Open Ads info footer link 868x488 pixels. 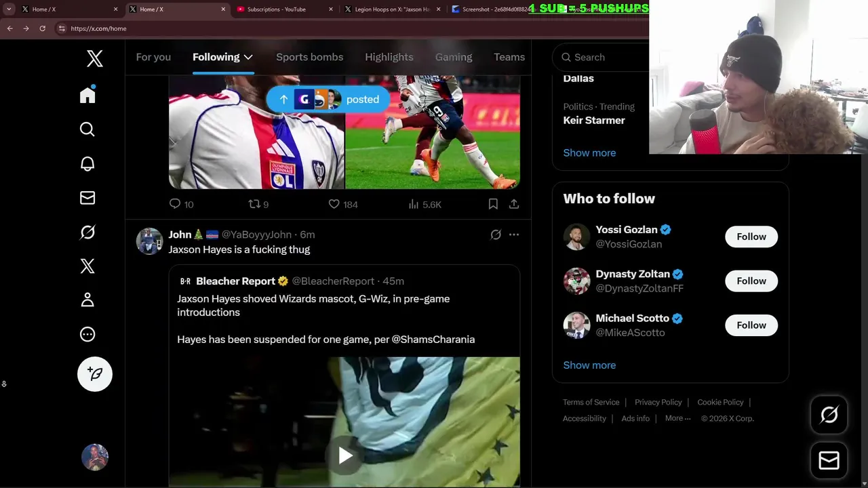coord(635,418)
